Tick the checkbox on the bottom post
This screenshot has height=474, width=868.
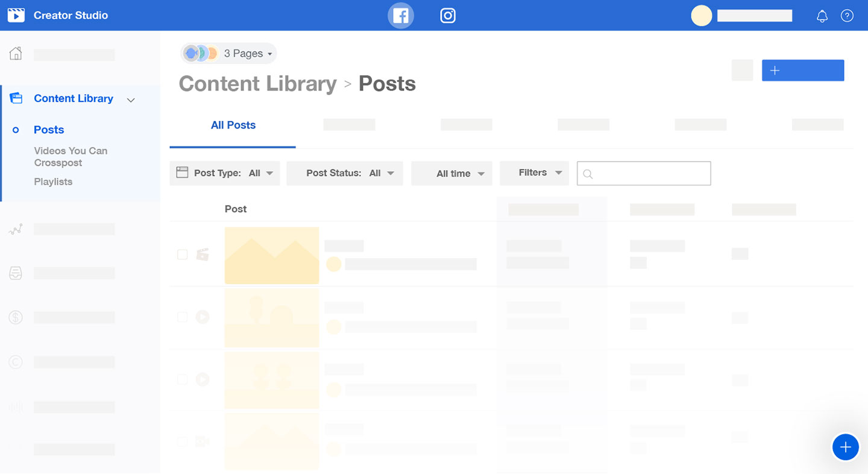tap(182, 441)
